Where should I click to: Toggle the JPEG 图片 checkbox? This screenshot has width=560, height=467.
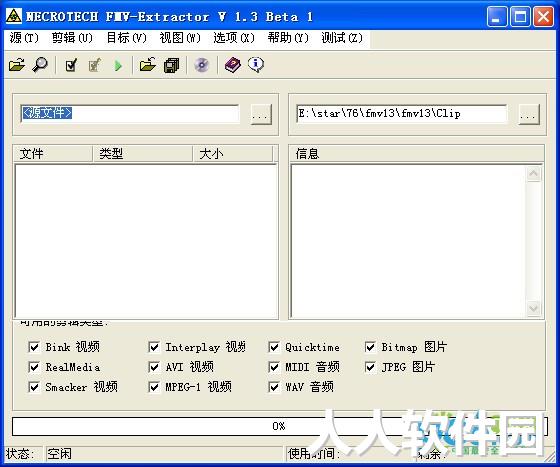pos(370,367)
